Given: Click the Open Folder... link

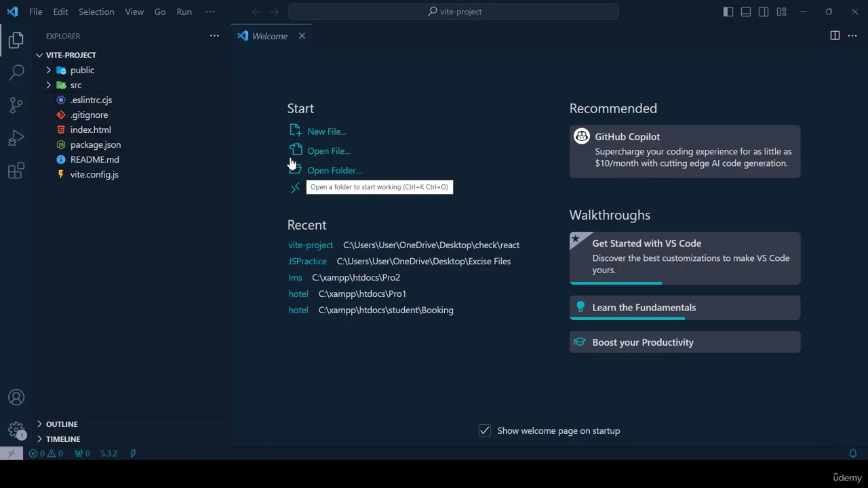Looking at the screenshot, I should click(334, 171).
